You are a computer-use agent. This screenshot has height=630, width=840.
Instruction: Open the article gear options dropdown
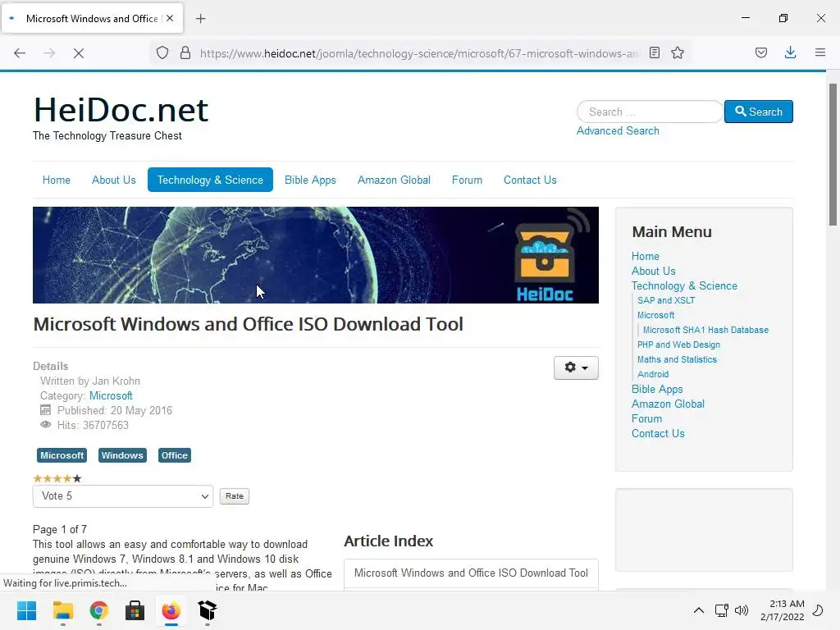(576, 368)
